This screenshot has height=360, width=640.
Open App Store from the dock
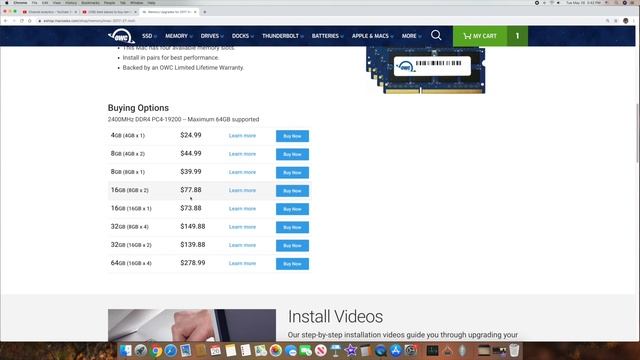396,351
